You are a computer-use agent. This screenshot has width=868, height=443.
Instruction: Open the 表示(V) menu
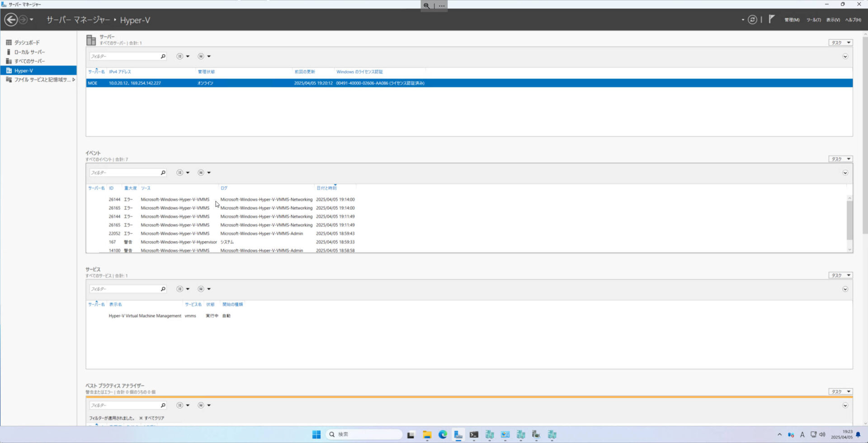tap(833, 20)
